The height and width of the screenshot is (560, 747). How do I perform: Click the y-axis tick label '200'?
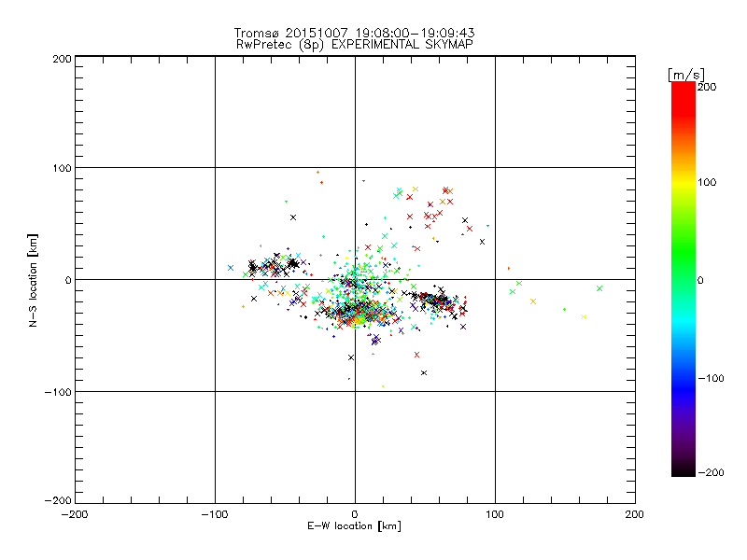tap(62, 59)
